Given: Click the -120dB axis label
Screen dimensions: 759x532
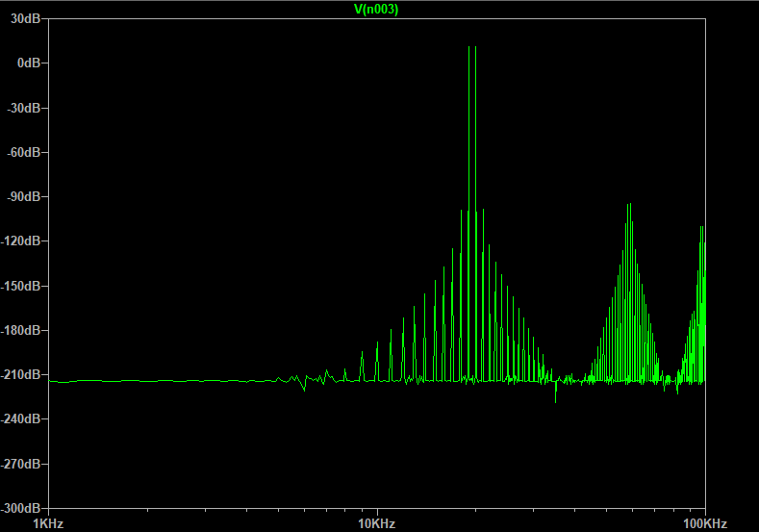Looking at the screenshot, I should click(x=21, y=241).
